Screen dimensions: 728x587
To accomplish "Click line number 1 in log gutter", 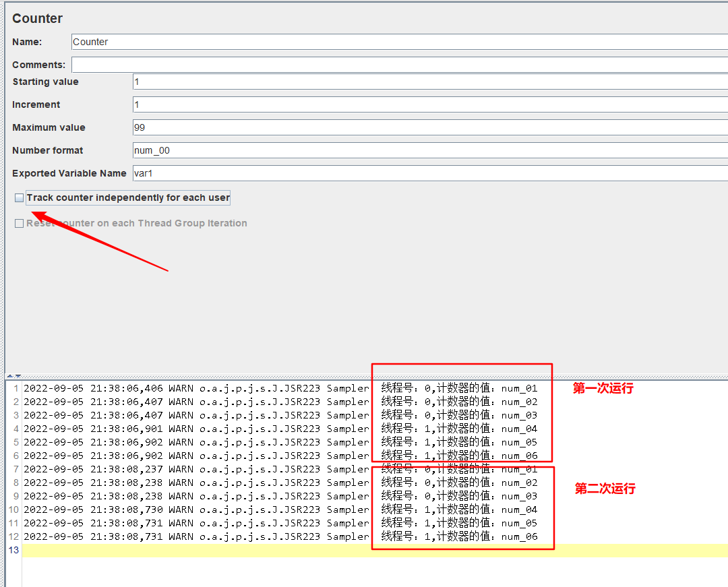I will [16, 388].
